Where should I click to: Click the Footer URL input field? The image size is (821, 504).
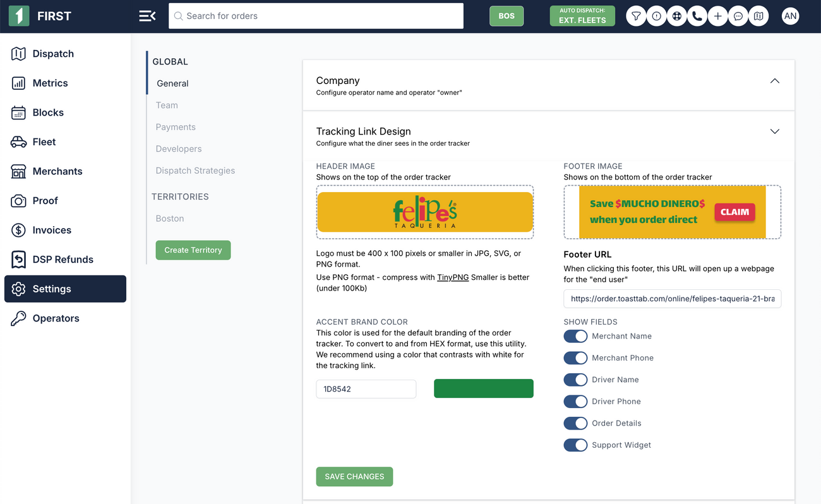pos(673,299)
